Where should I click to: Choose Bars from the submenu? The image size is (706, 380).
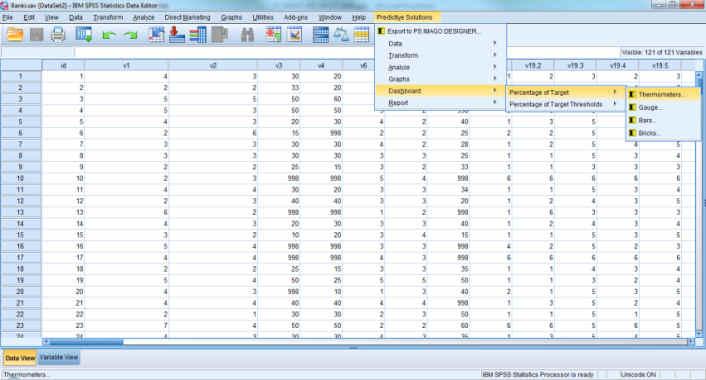[x=663, y=120]
